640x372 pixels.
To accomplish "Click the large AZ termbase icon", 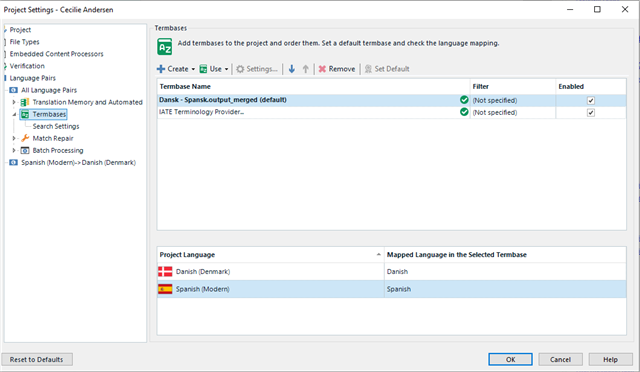I will point(165,47).
